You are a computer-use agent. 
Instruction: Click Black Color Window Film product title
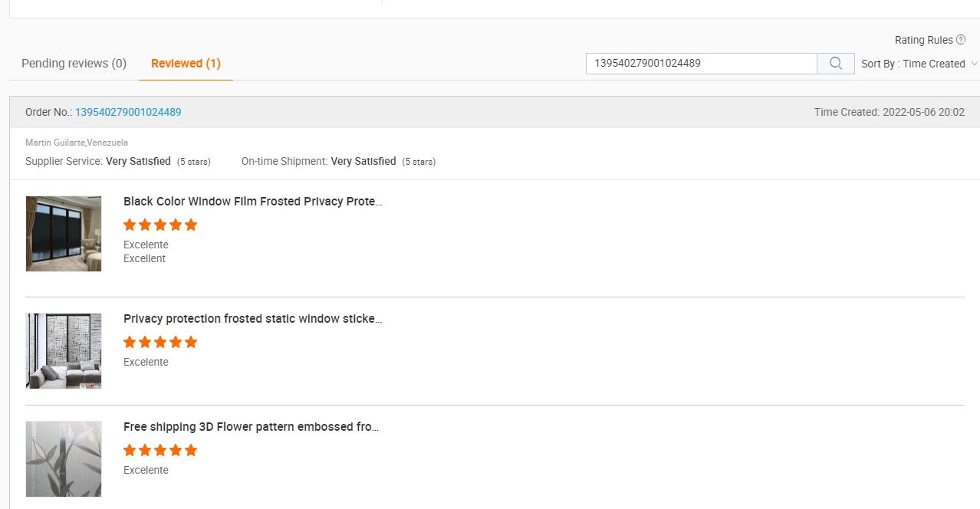click(252, 202)
